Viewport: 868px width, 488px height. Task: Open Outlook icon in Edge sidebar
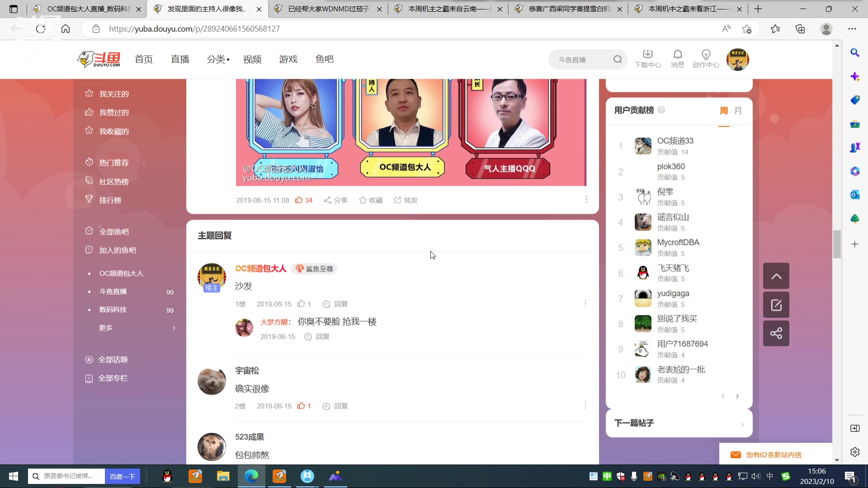tap(854, 195)
